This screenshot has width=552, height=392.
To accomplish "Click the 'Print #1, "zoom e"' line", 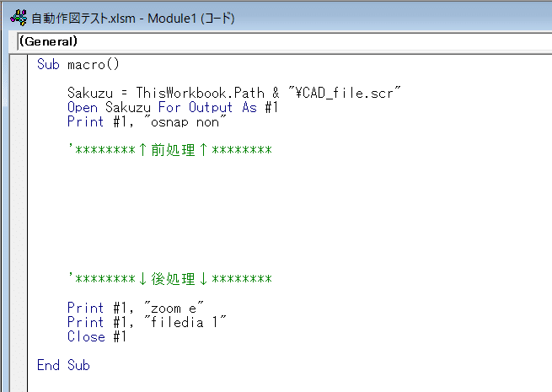I will click(x=135, y=309).
